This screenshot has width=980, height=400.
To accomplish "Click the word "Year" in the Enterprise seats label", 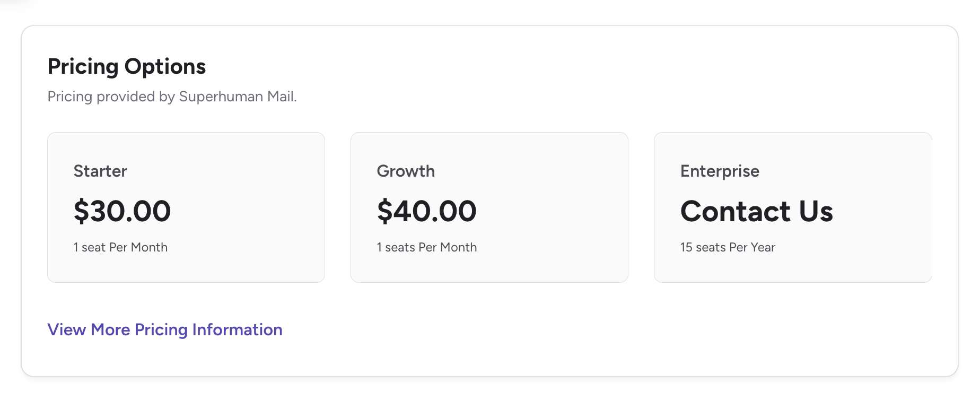I will pyautogui.click(x=763, y=247).
